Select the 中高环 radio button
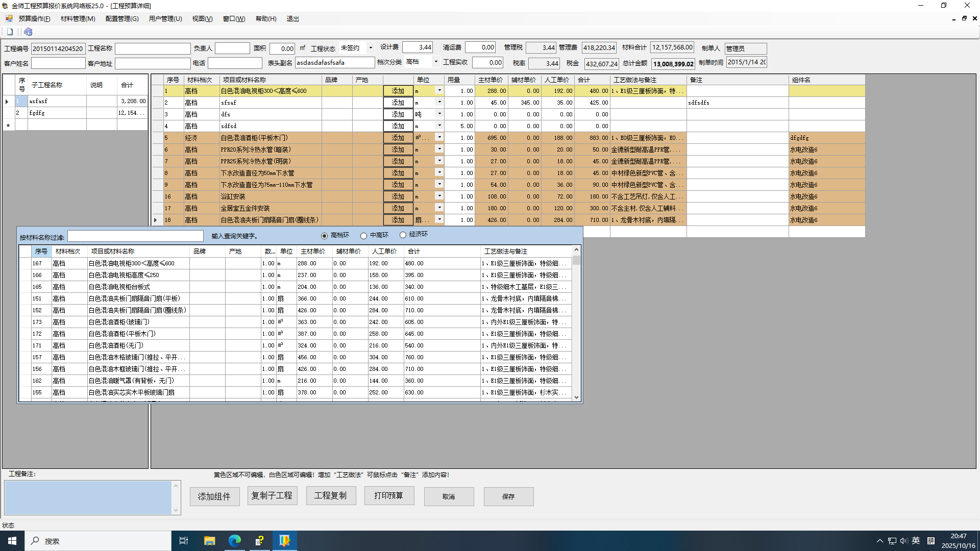This screenshot has height=551, width=980. pyautogui.click(x=363, y=236)
